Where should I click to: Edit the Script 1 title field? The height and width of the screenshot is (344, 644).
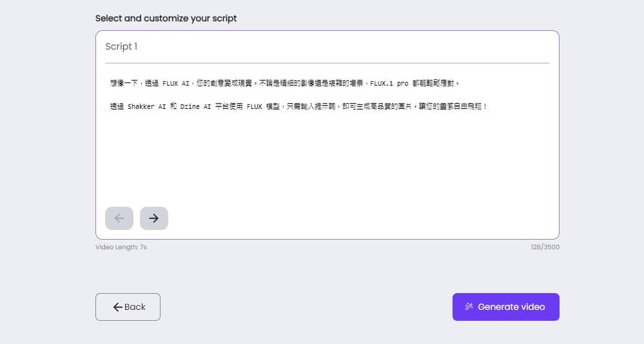point(327,47)
